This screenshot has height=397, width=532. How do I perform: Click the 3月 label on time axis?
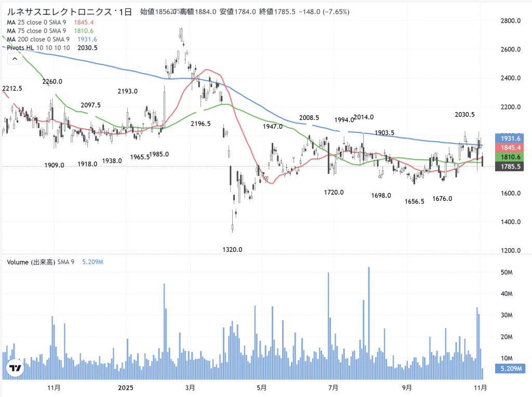click(190, 387)
